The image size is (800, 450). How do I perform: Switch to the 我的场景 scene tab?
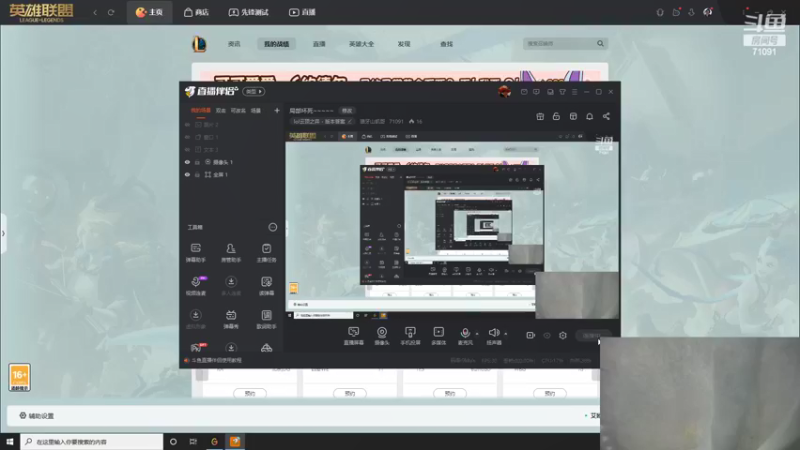pyautogui.click(x=201, y=110)
